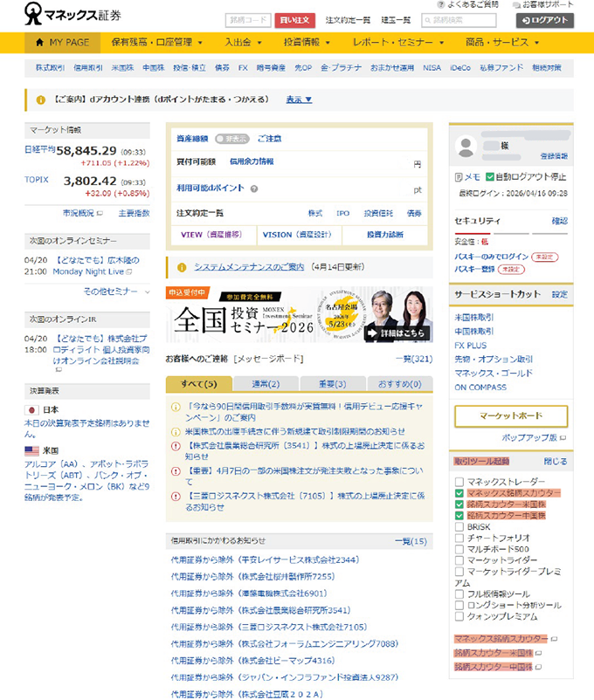Click セキュリティ 確認 link
This screenshot has width=594, height=700.
(560, 221)
